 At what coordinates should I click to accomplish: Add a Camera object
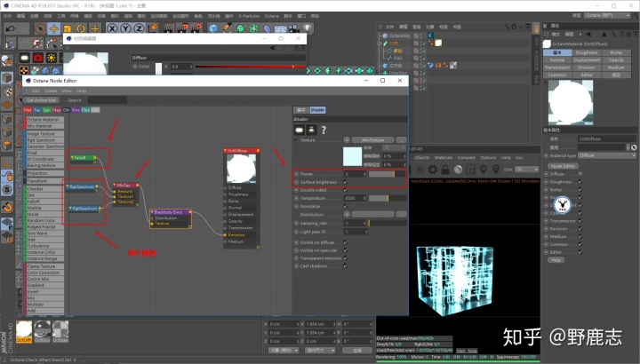tap(293, 28)
